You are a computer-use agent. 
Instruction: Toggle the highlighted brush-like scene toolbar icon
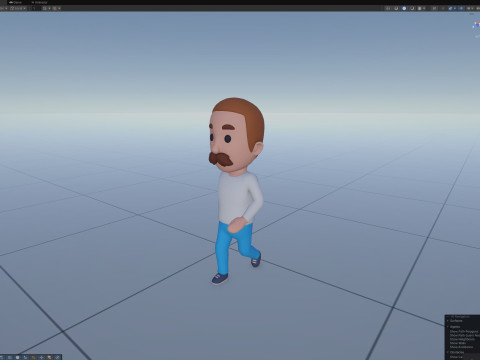[450, 8]
